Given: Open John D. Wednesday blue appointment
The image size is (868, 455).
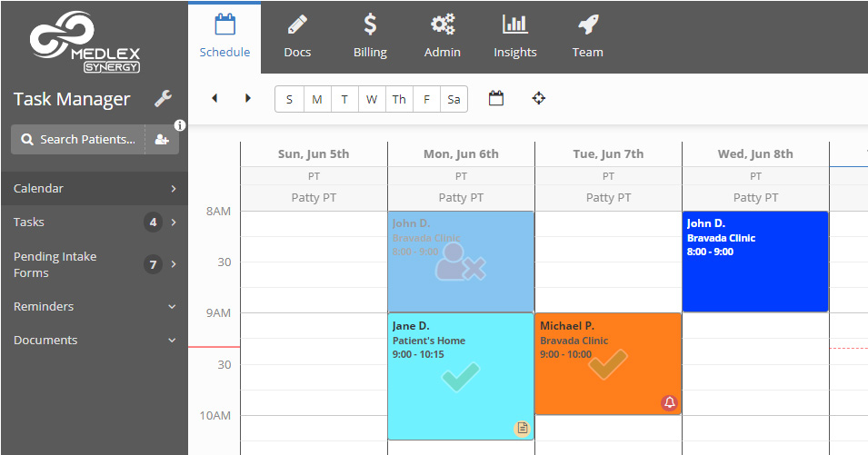Looking at the screenshot, I should [755, 262].
